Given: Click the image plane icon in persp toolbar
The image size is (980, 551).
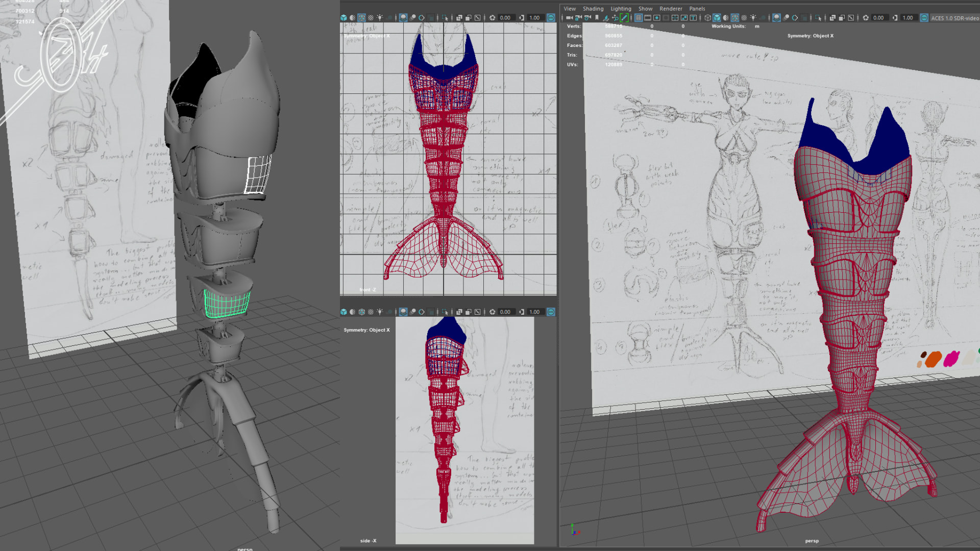Looking at the screenshot, I should point(606,17).
